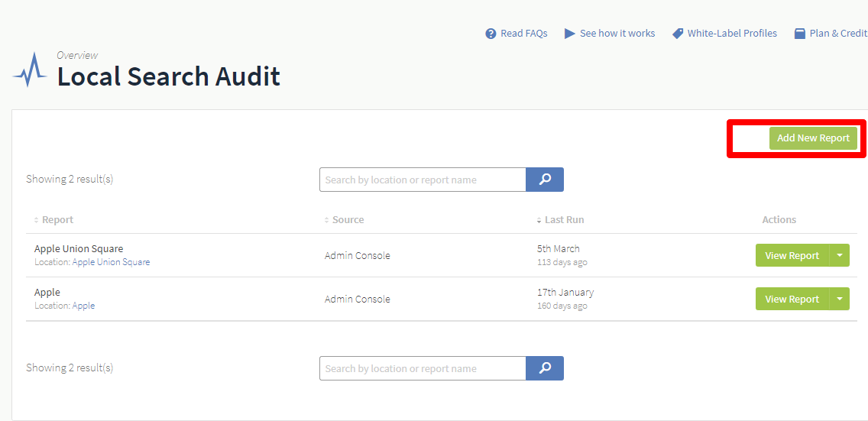Viewport: 868px width, 421px height.
Task: View Report for Apple Union Square
Action: [x=792, y=256]
